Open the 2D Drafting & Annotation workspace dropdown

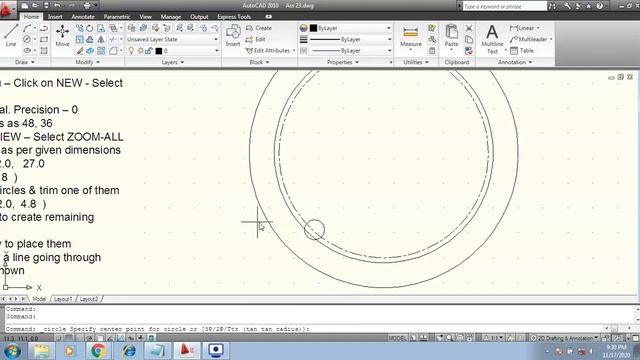click(x=564, y=338)
